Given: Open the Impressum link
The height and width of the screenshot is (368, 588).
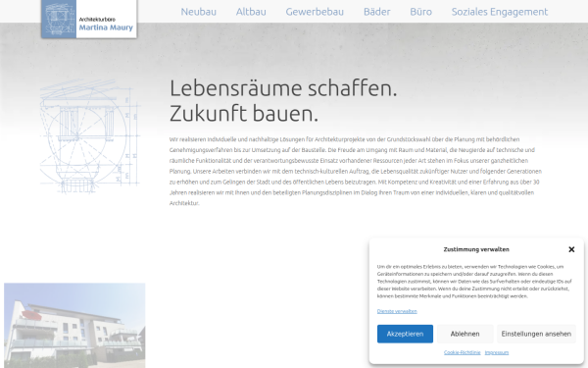Looking at the screenshot, I should point(497,352).
